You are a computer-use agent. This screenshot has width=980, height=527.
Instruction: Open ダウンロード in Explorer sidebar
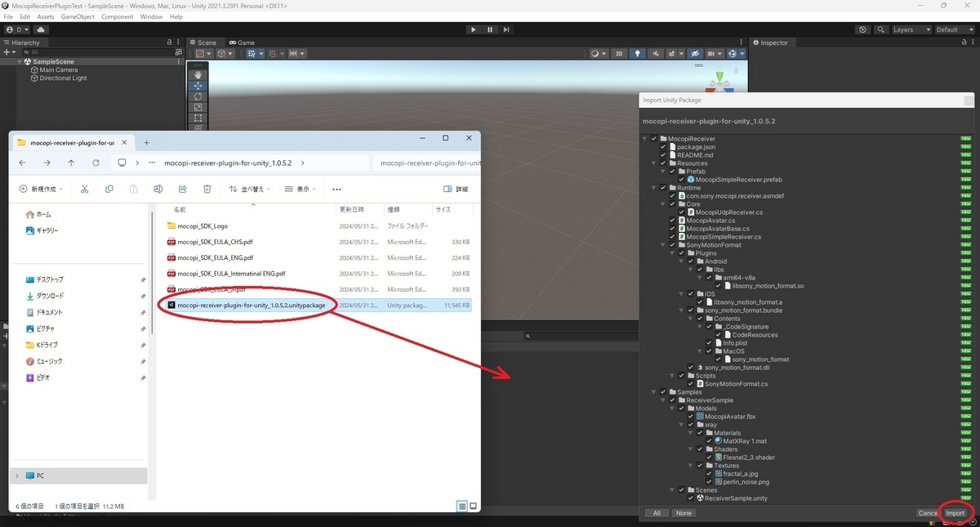tap(49, 296)
